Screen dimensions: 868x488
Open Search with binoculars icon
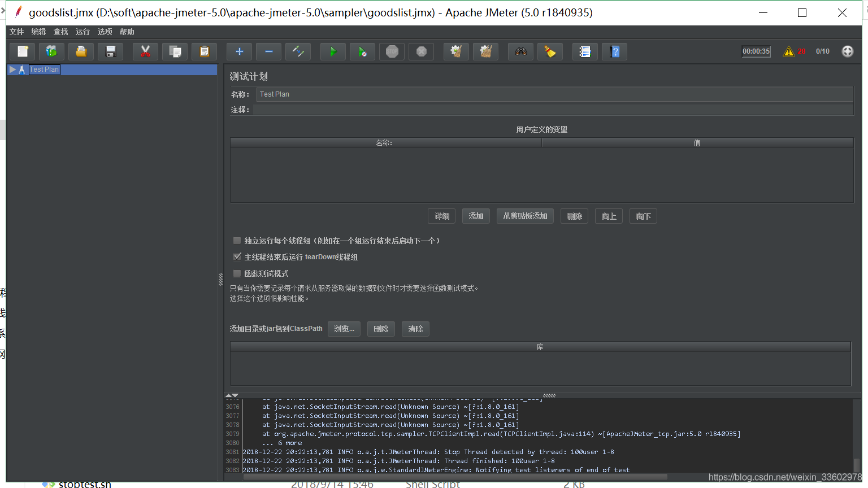[x=520, y=51]
